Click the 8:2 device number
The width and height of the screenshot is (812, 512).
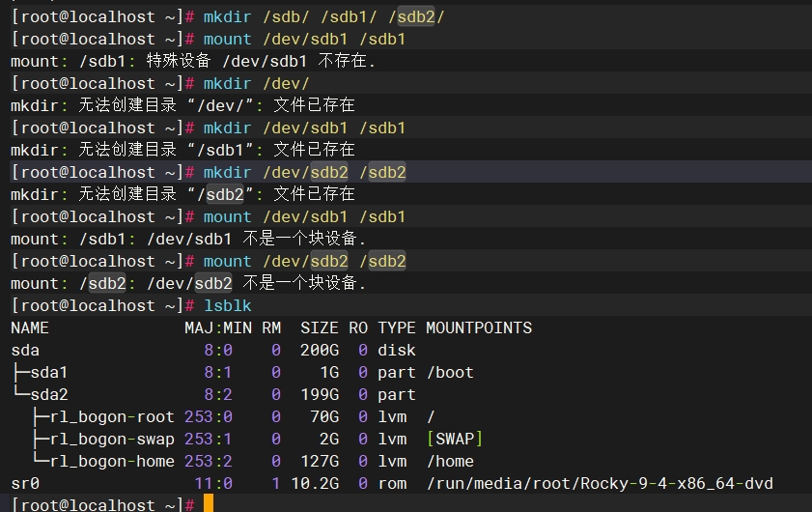[218, 395]
